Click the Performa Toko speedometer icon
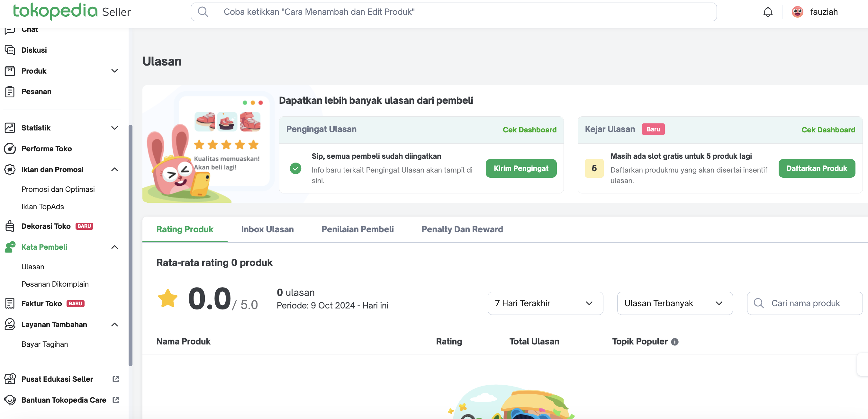 tap(10, 148)
